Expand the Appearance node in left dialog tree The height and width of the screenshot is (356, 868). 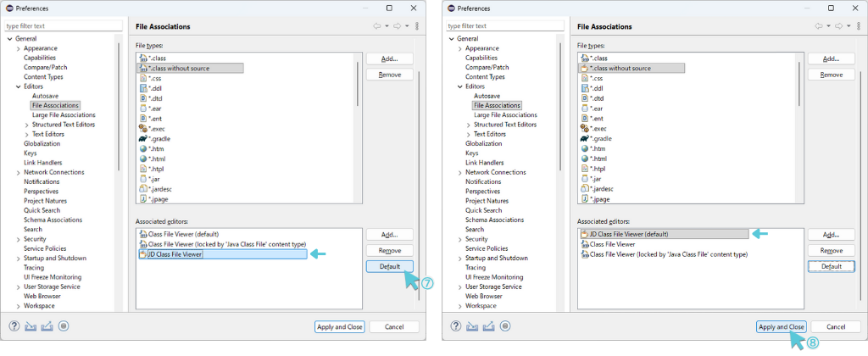(x=19, y=48)
